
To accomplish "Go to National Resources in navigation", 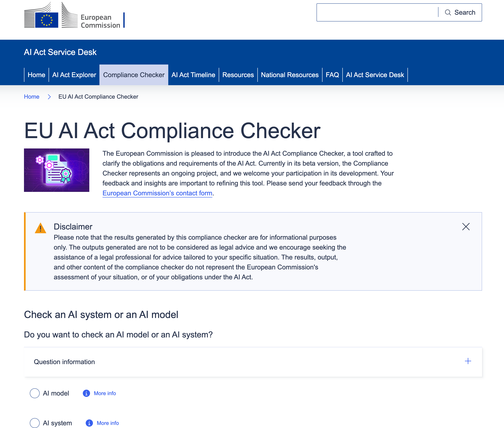I will coord(290,75).
